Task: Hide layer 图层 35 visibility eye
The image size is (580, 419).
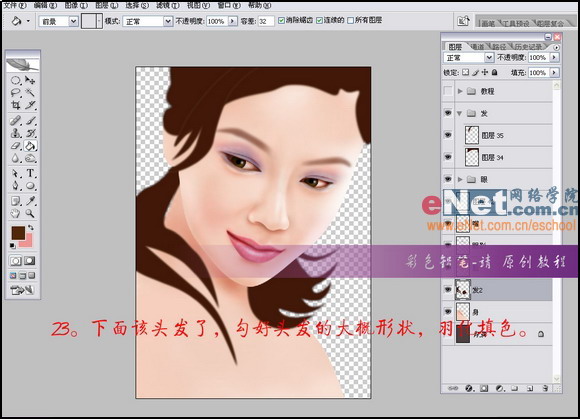Action: coord(448,135)
